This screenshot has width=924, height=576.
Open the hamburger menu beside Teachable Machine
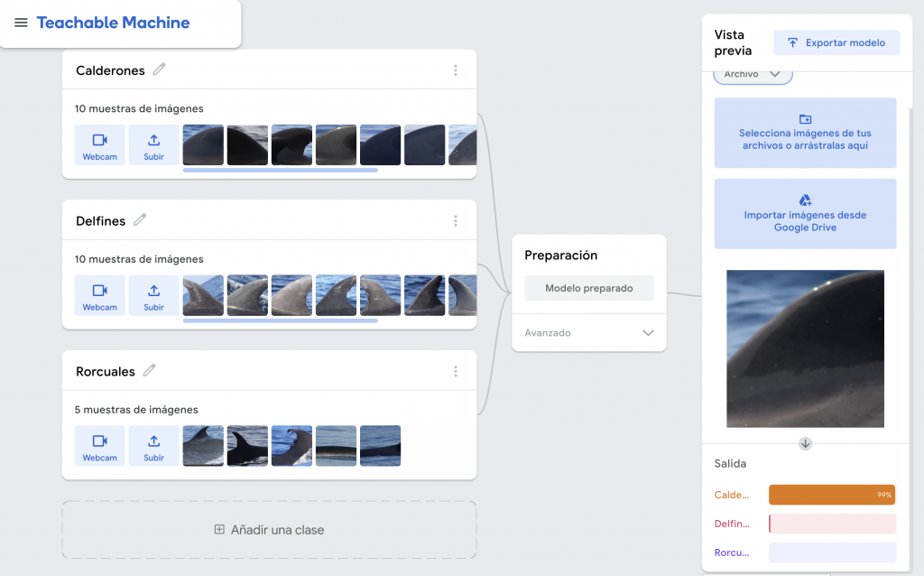[22, 23]
